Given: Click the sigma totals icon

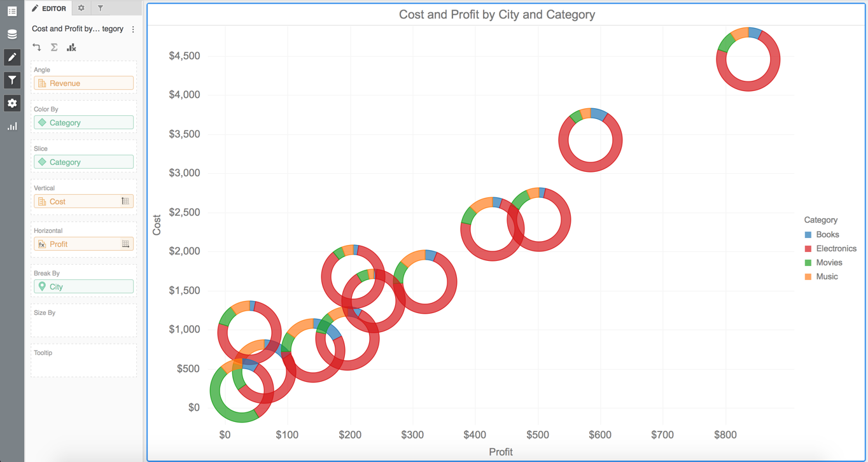Looking at the screenshot, I should [x=54, y=48].
